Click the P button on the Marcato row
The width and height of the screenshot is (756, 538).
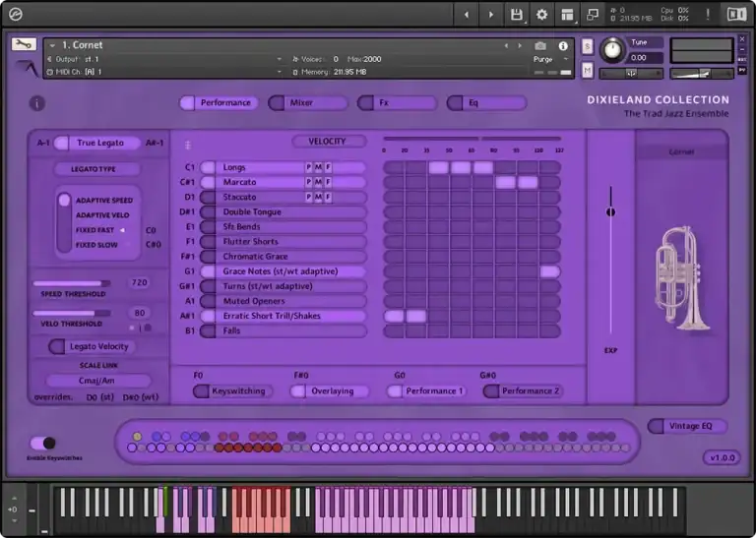(308, 182)
